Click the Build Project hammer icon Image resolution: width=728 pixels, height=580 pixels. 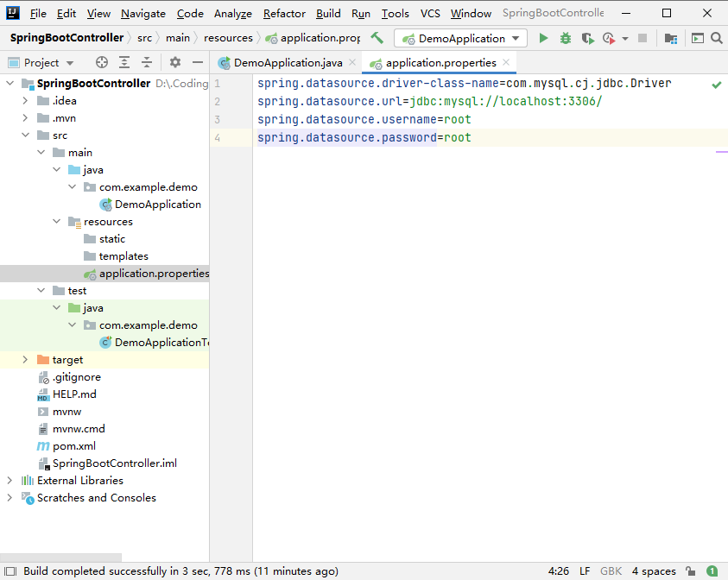(377, 38)
